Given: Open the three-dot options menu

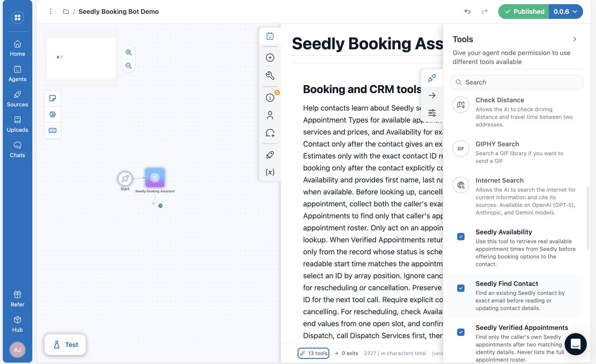Looking at the screenshot, I should [x=51, y=12].
